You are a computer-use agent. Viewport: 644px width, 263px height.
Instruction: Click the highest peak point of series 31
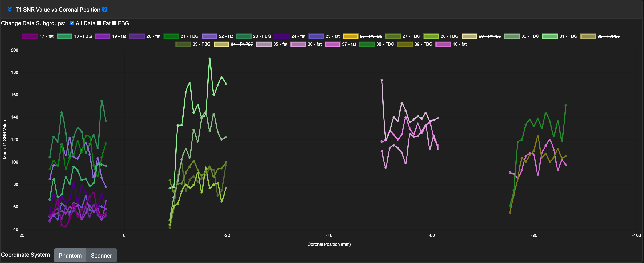tap(210, 59)
